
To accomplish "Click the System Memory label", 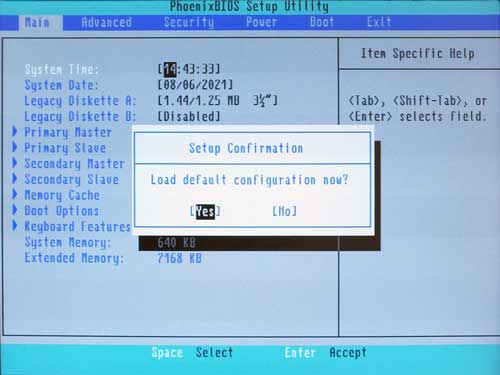I will (68, 242).
